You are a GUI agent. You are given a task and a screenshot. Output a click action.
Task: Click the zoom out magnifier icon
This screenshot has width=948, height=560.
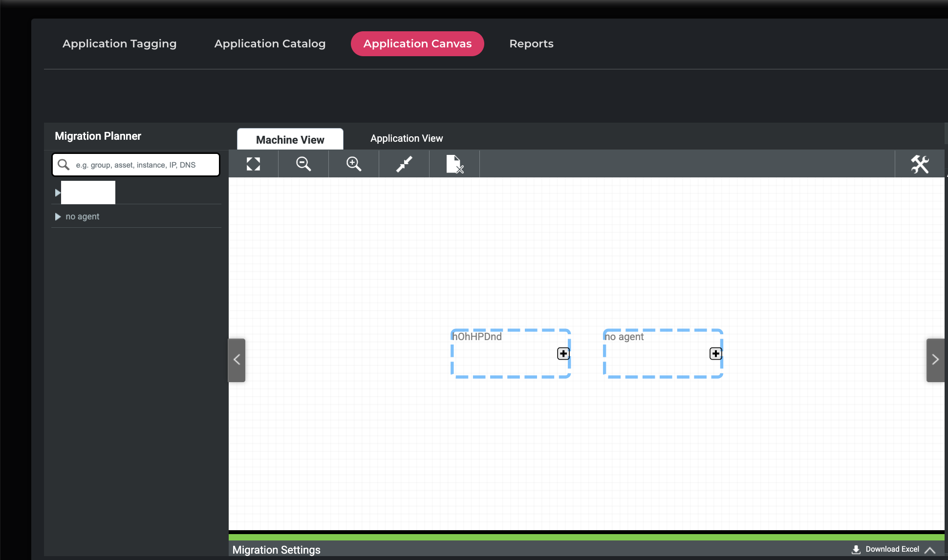point(303,164)
